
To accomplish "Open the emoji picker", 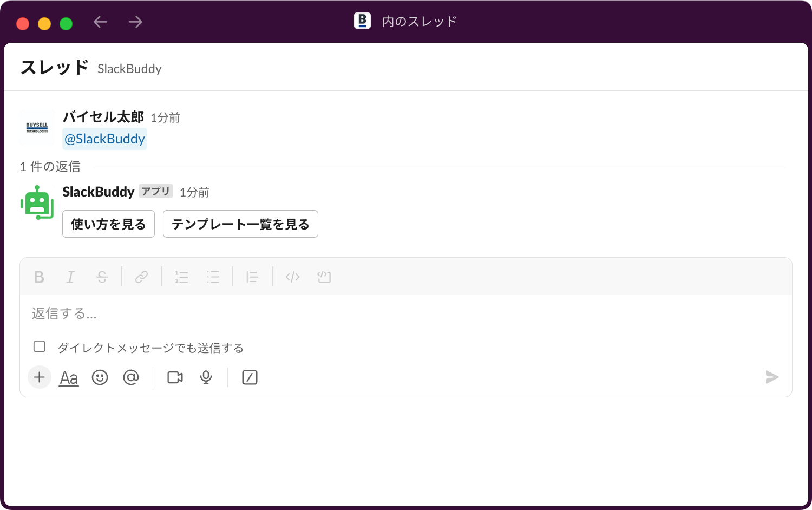I will (x=100, y=377).
